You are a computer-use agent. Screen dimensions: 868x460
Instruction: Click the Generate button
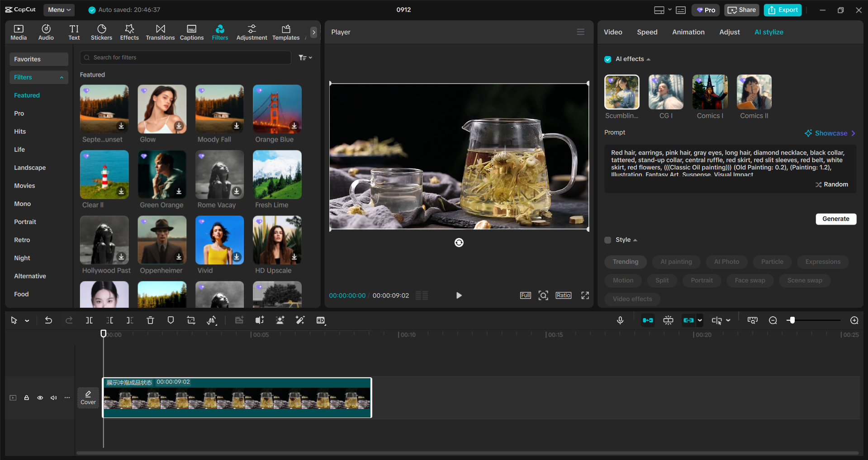pos(835,219)
